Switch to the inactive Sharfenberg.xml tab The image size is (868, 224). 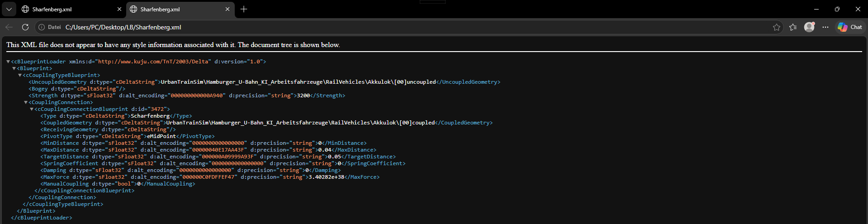coord(68,9)
